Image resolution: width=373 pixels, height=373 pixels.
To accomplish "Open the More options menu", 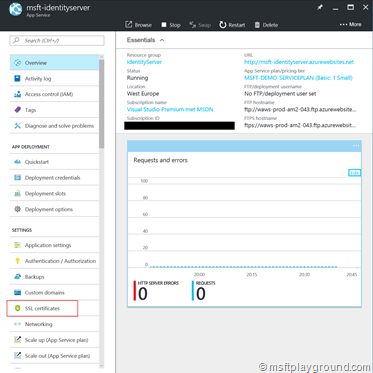I will click(x=350, y=24).
